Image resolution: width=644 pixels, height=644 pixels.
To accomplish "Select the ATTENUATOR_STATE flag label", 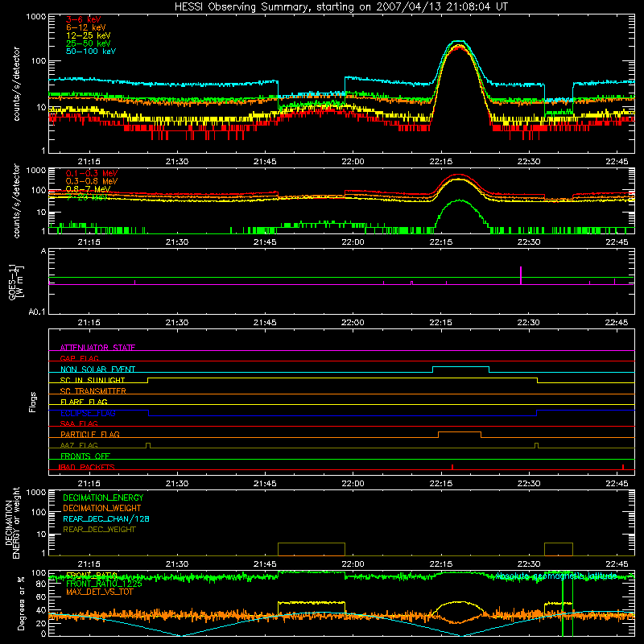I will pyautogui.click(x=97, y=348).
